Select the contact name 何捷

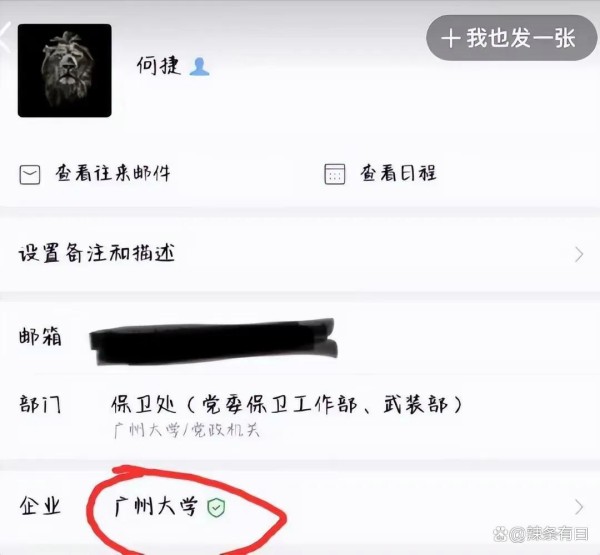pos(159,65)
